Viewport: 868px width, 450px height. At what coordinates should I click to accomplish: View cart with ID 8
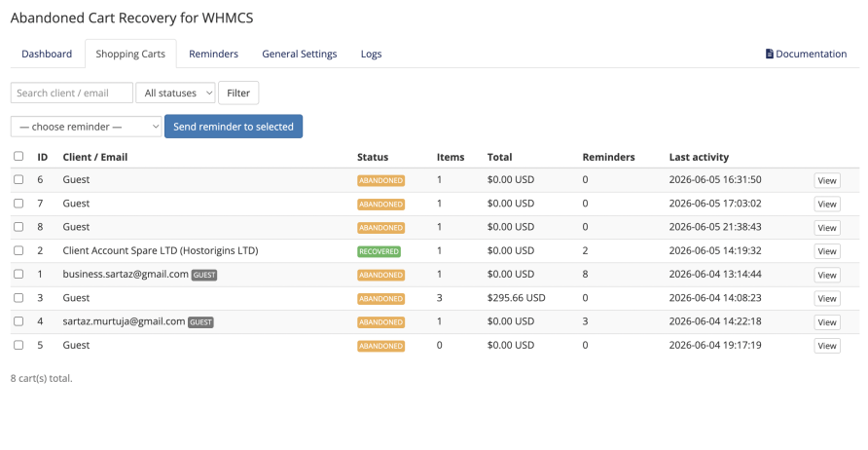(x=827, y=227)
